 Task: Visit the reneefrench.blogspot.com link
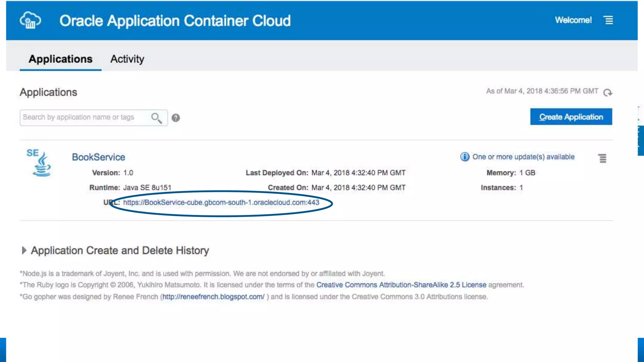[x=213, y=297]
